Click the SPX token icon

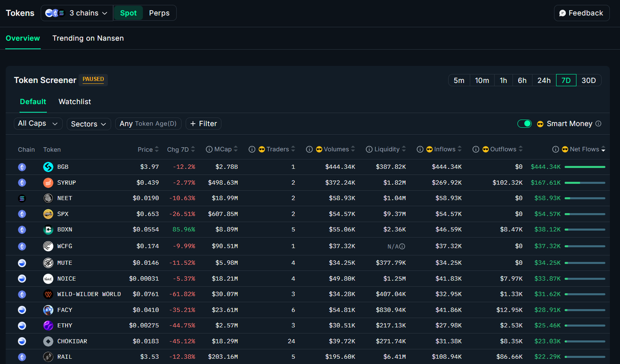(x=48, y=214)
